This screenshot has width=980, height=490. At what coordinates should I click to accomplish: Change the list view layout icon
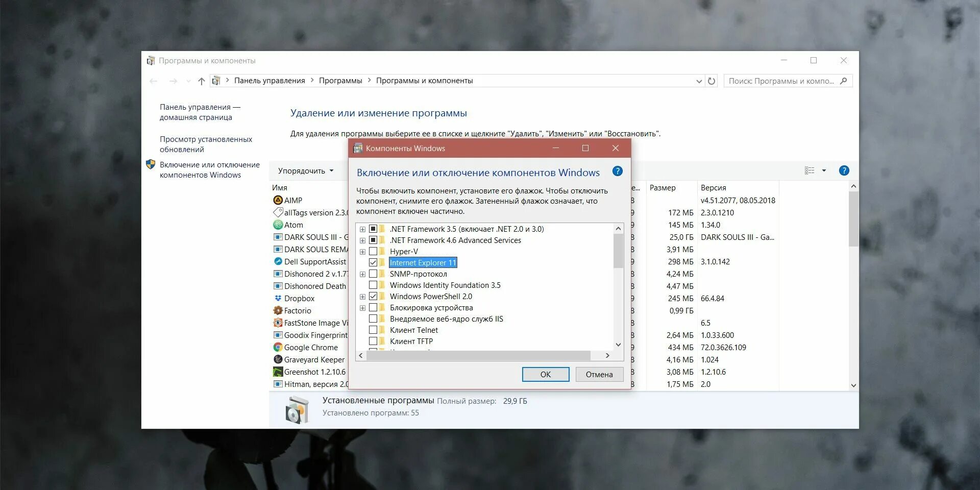click(x=810, y=170)
